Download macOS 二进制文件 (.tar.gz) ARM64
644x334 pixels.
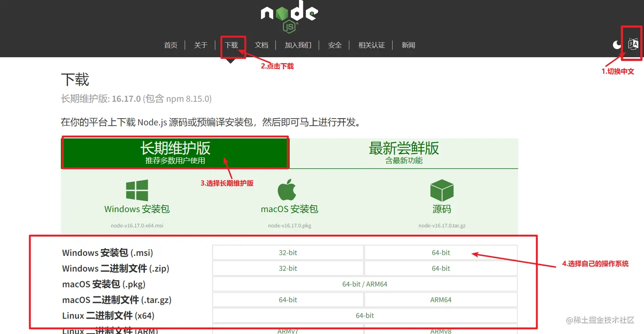click(x=441, y=300)
